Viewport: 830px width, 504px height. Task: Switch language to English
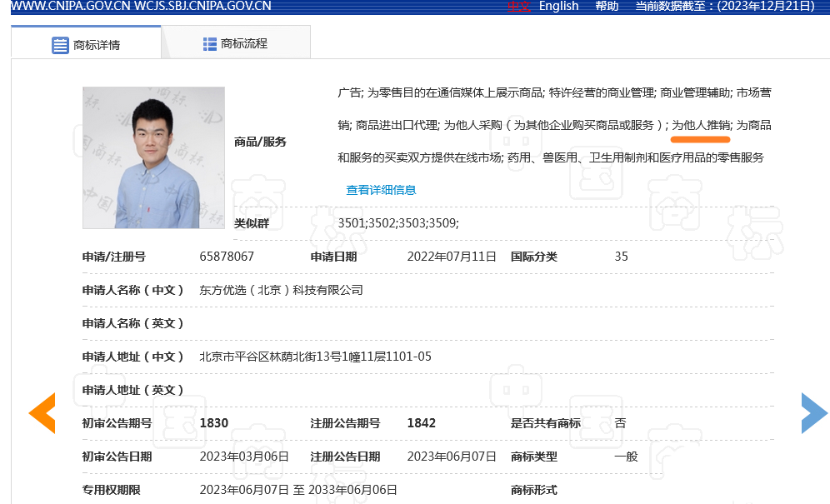[x=558, y=7]
